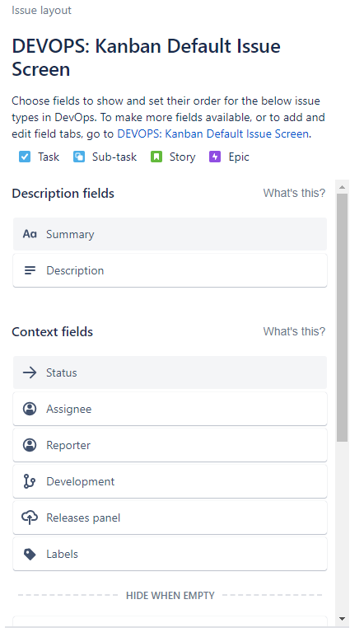Open What's this? beside Context fields
The height and width of the screenshot is (637, 364).
point(294,331)
